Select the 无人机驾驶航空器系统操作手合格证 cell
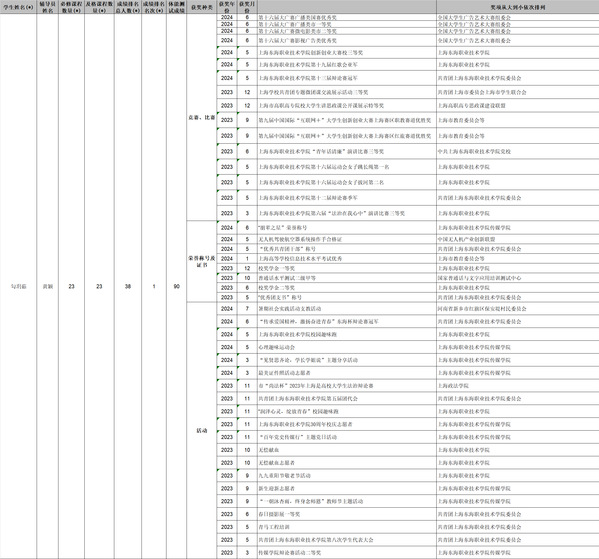The image size is (599, 559). [347, 239]
